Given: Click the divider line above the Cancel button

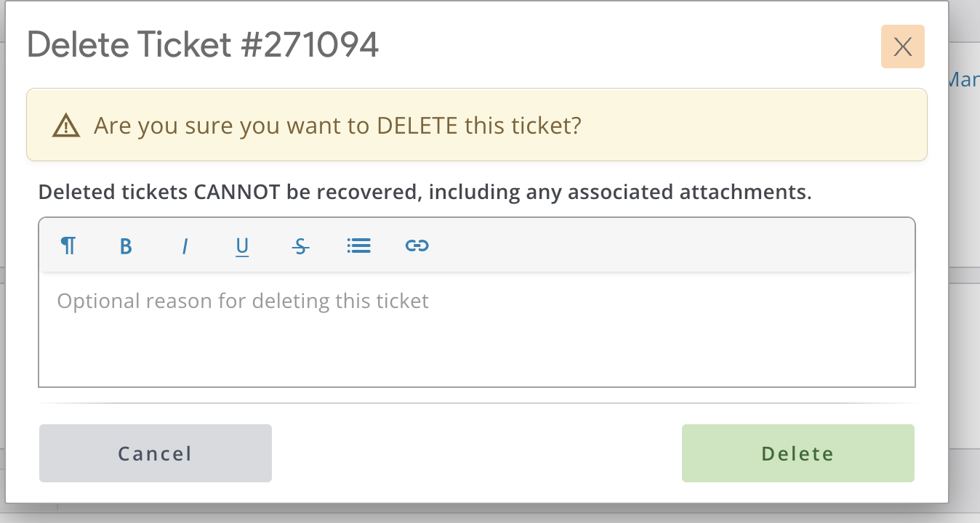Looking at the screenshot, I should click(x=476, y=402).
